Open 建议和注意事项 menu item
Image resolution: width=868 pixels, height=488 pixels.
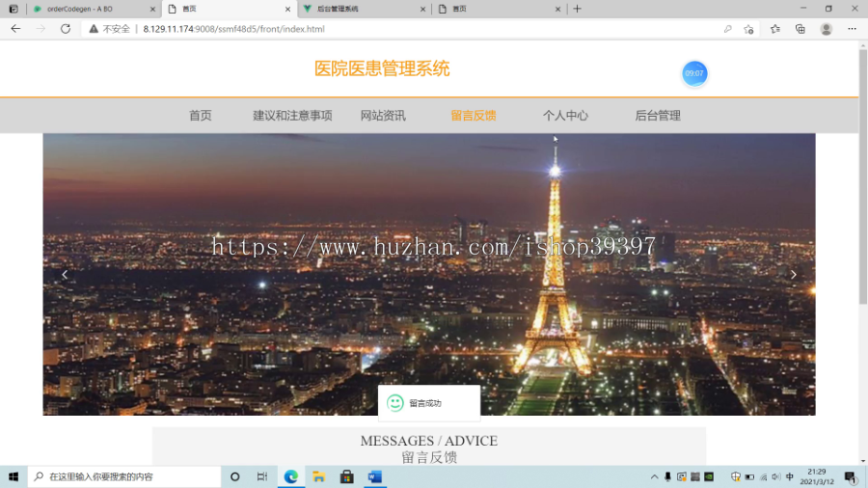pyautogui.click(x=292, y=116)
